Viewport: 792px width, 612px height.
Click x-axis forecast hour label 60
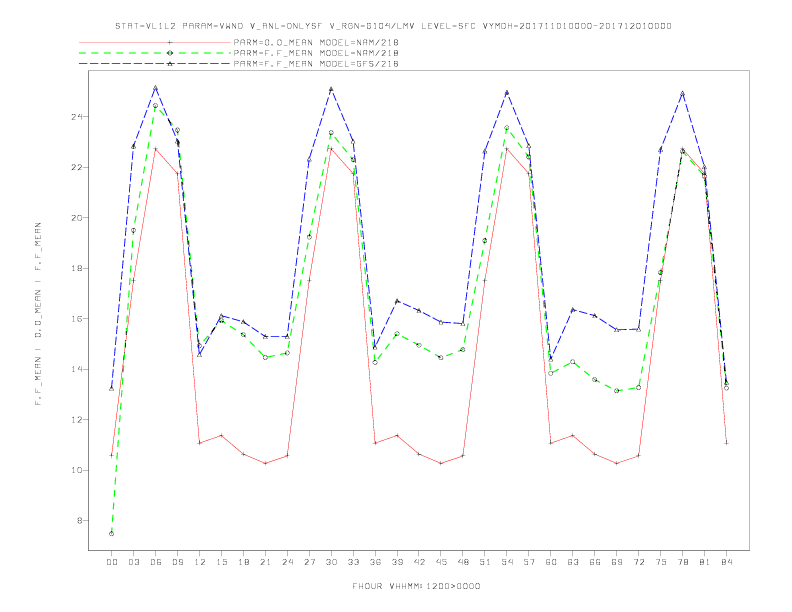click(551, 562)
